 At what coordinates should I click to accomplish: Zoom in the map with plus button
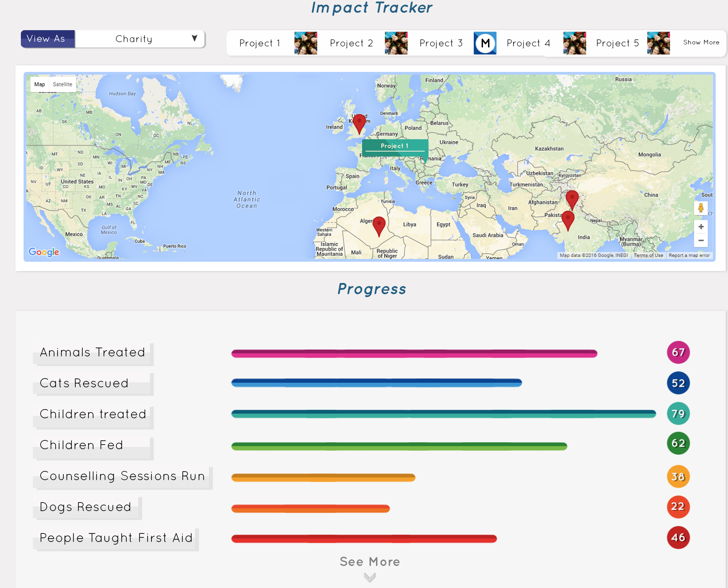pyautogui.click(x=701, y=227)
